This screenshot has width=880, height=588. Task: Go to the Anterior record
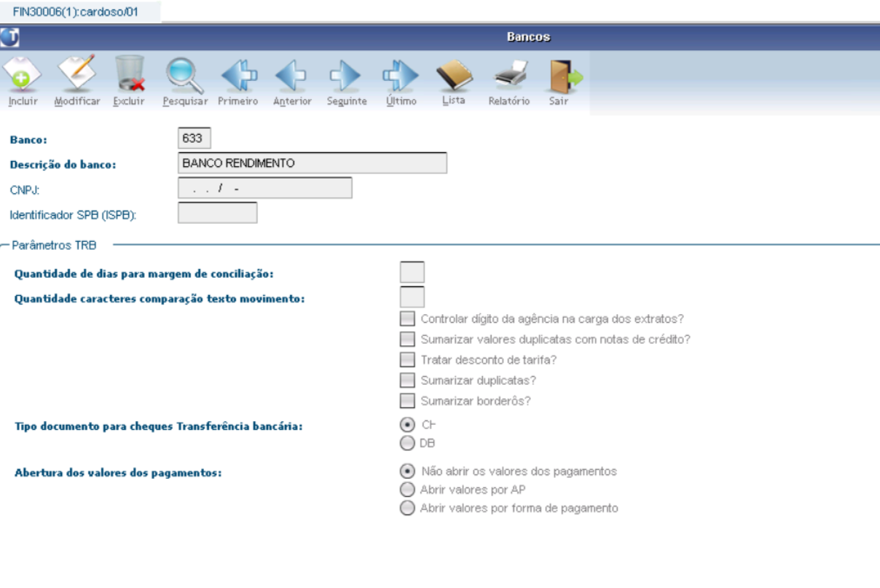(x=292, y=75)
